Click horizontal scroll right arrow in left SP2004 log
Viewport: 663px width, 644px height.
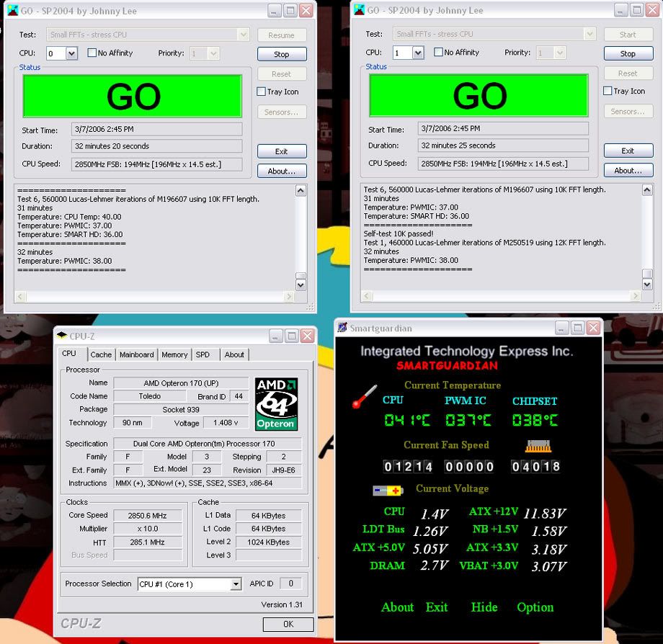(289, 296)
